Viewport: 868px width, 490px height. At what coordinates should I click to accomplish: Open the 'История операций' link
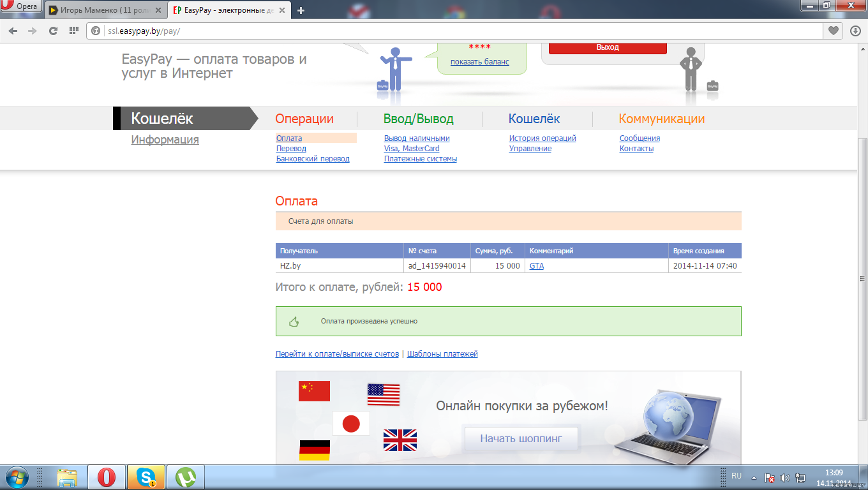542,138
